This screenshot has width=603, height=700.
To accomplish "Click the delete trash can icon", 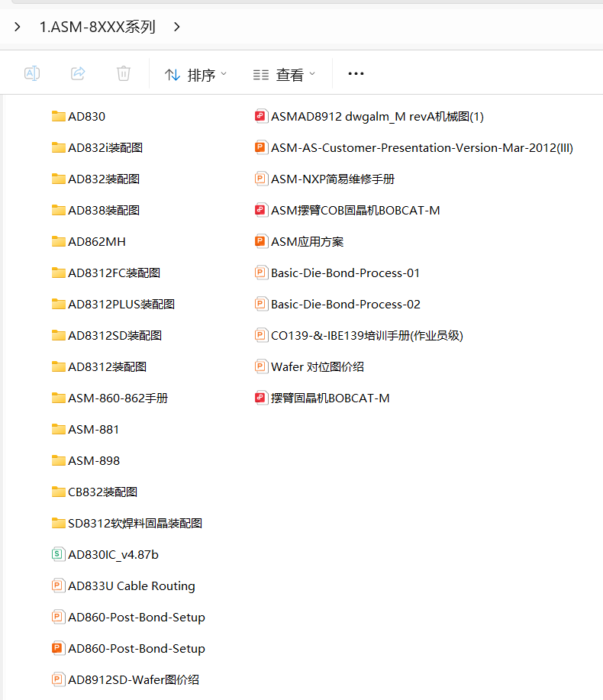I will click(124, 73).
